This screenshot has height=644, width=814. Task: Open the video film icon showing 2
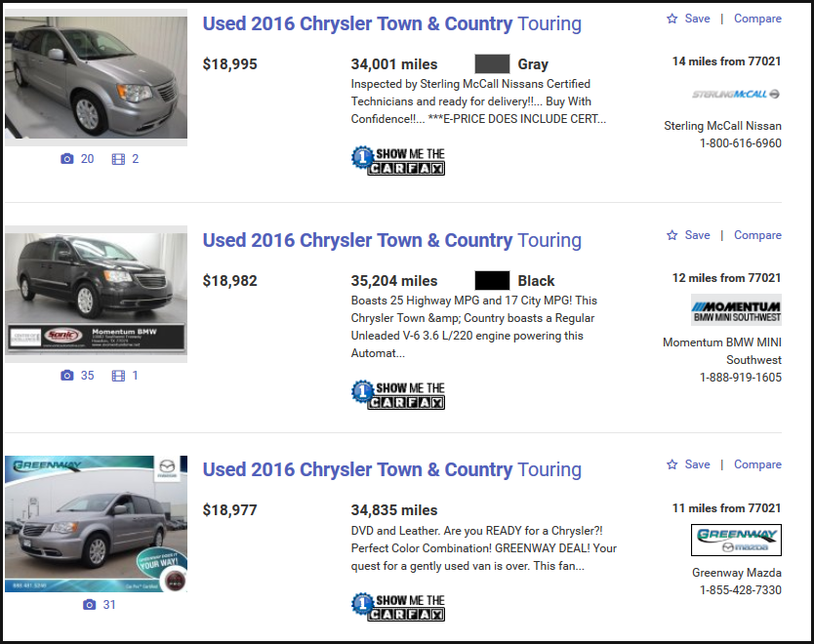118,159
